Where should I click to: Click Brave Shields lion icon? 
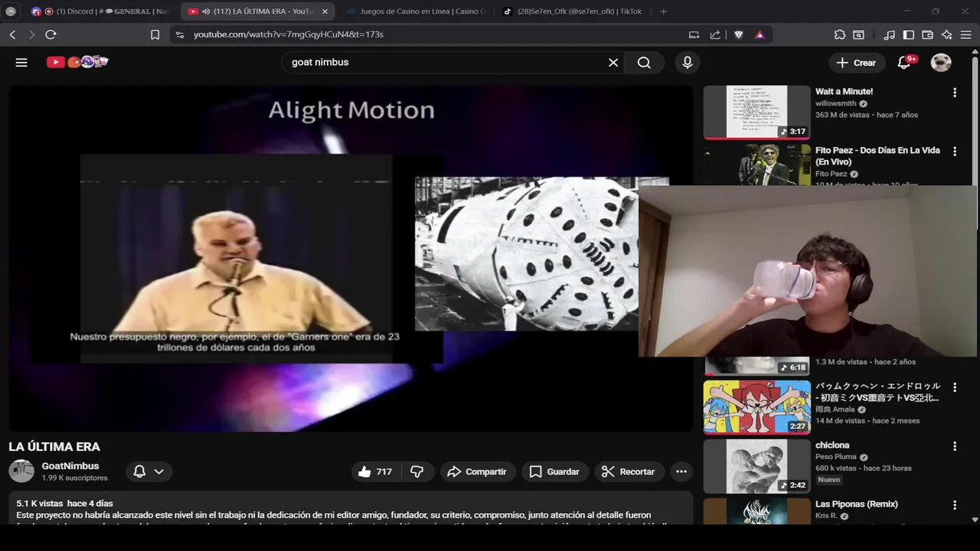click(739, 34)
